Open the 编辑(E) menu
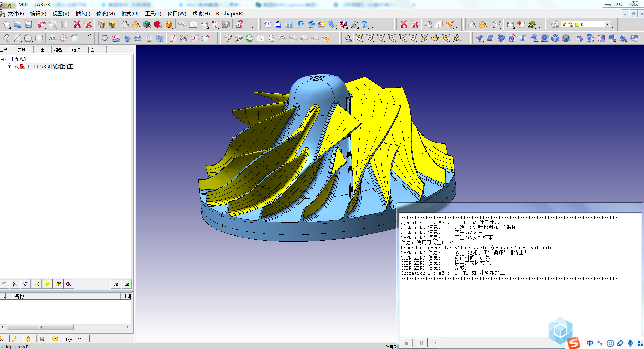The image size is (644, 349). point(38,14)
